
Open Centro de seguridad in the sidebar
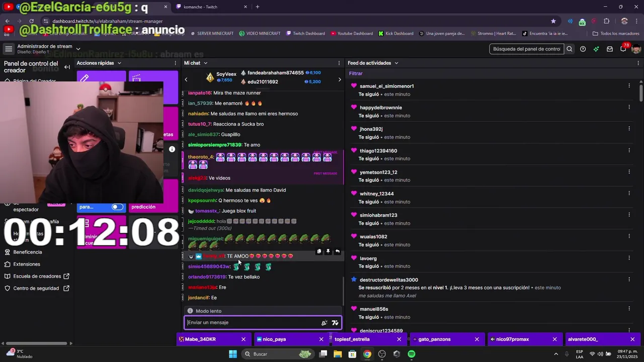coord(38,288)
